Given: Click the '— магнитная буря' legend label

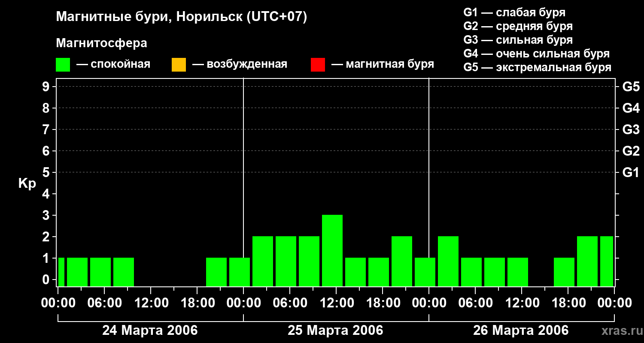Looking at the screenshot, I should click(383, 64).
